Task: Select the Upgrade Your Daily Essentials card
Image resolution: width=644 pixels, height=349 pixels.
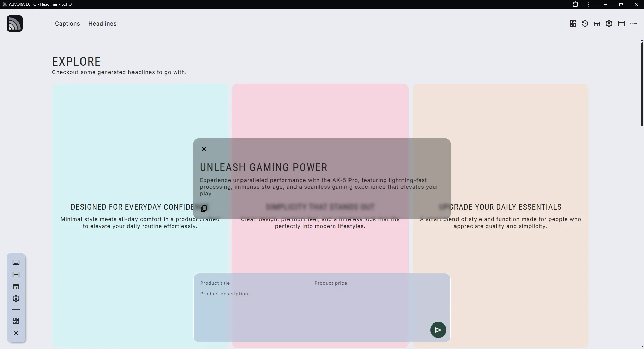Action: tap(500, 216)
